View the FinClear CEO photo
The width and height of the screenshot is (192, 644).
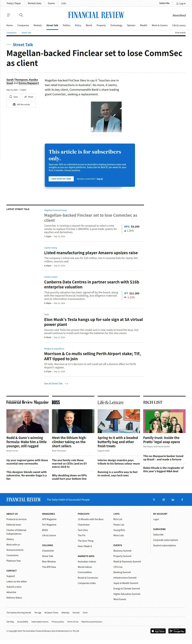pos(106,117)
